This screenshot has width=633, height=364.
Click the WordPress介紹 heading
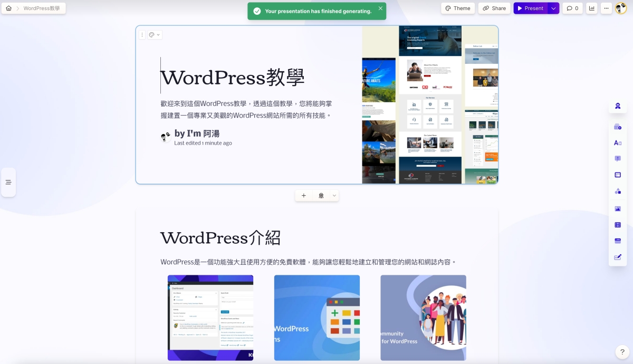[x=220, y=238]
